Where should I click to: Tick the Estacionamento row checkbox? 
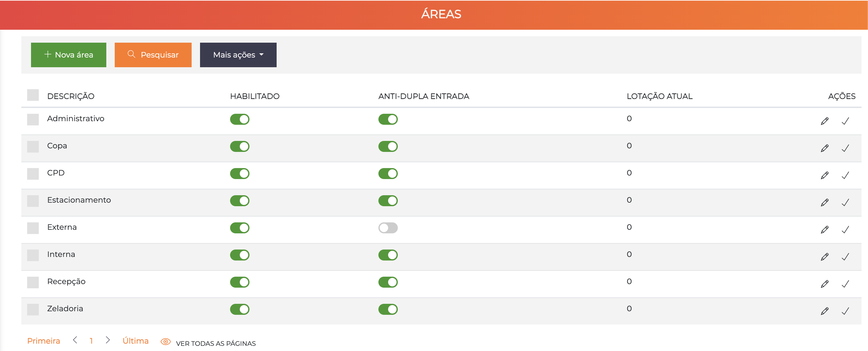click(33, 201)
